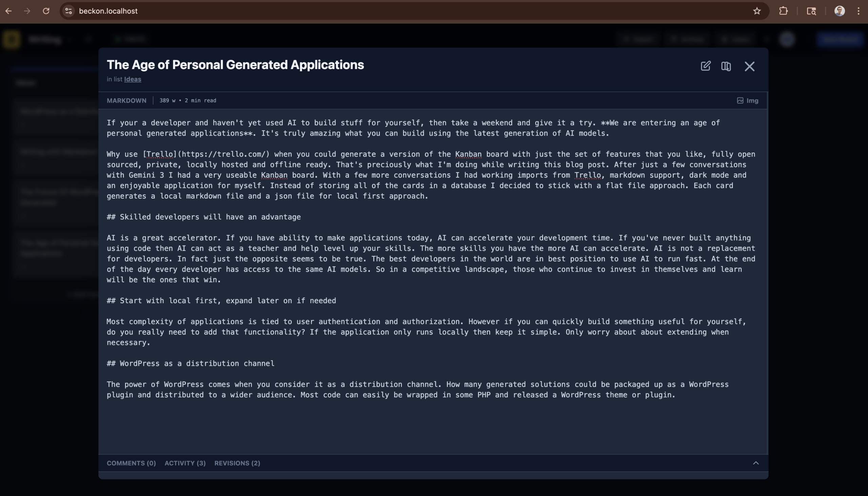868x496 pixels.
Task: Follow the Ideas list link
Action: [x=133, y=79]
